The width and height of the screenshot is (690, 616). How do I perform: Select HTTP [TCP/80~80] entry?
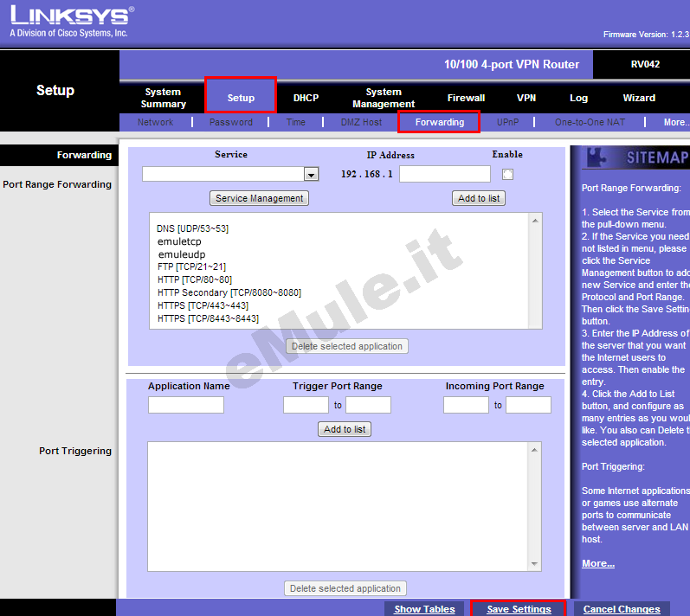point(195,279)
